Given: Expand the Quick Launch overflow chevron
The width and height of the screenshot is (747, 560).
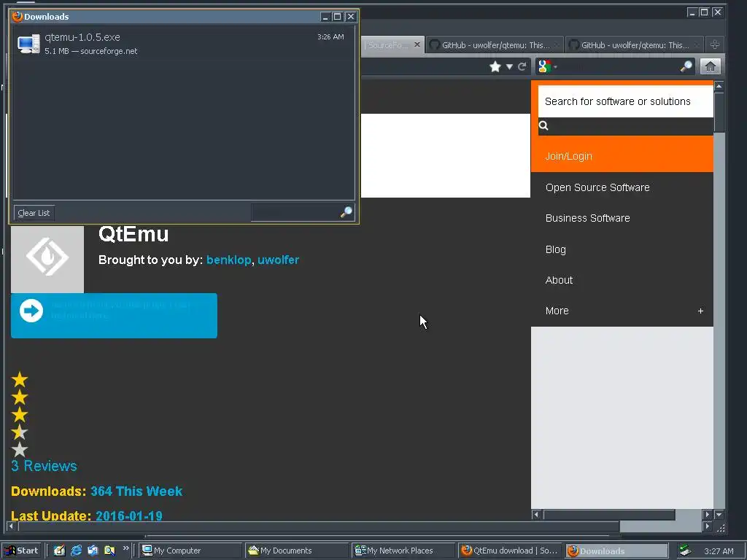Looking at the screenshot, I should [x=125, y=548].
